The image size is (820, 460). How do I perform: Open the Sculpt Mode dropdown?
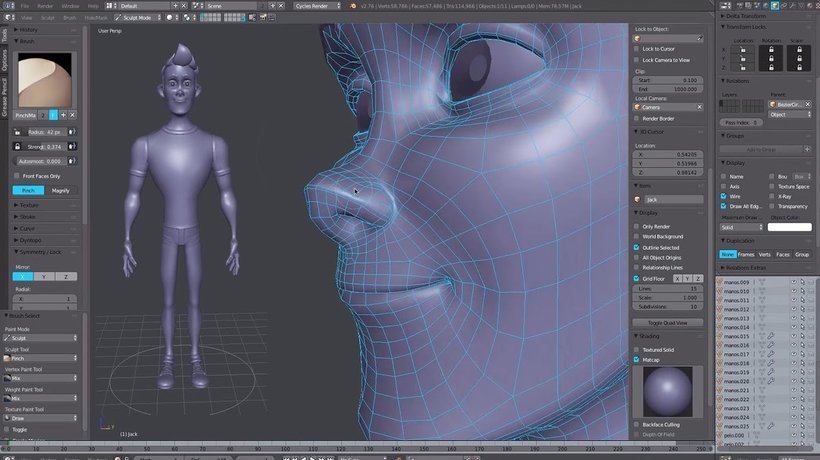[137, 18]
